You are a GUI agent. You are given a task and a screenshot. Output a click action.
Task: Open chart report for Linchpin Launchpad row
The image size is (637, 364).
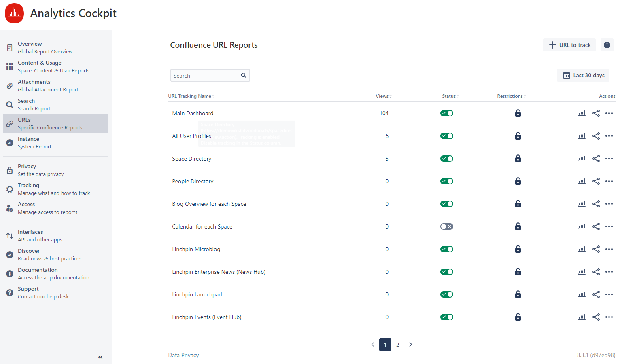pos(581,294)
